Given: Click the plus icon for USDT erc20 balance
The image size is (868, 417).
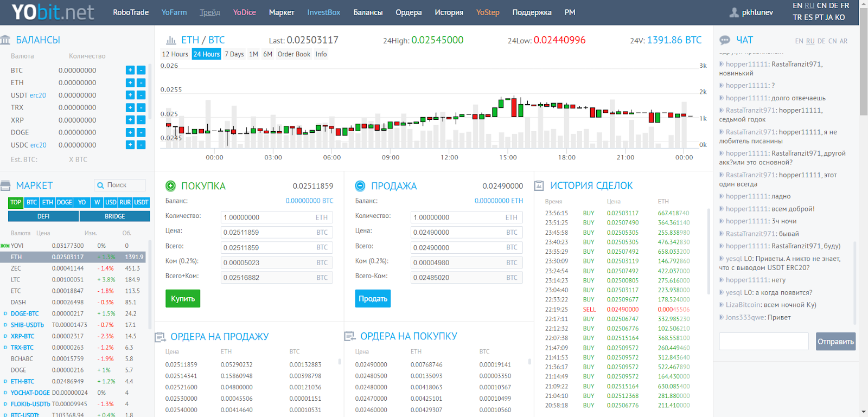Looking at the screenshot, I should (x=130, y=95).
